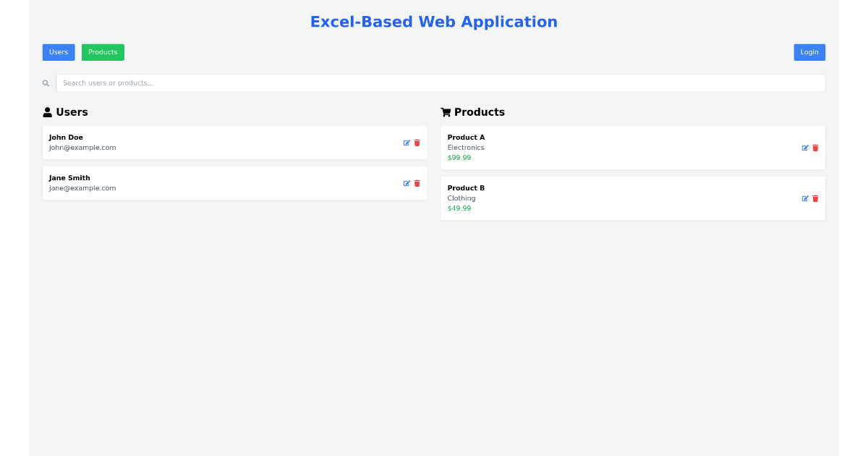Click the trash icon for Product B
868x456 pixels.
pos(815,198)
